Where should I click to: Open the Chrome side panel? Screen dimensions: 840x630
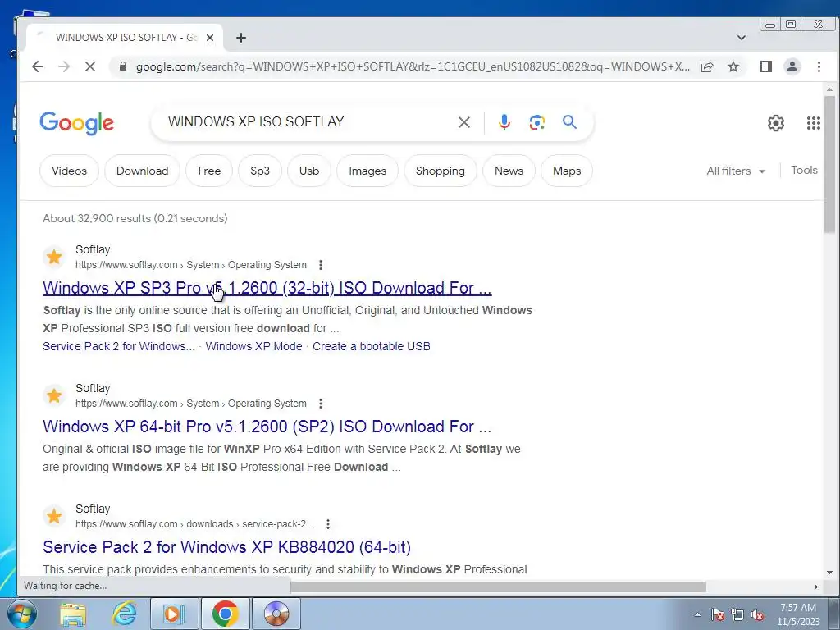(766, 66)
